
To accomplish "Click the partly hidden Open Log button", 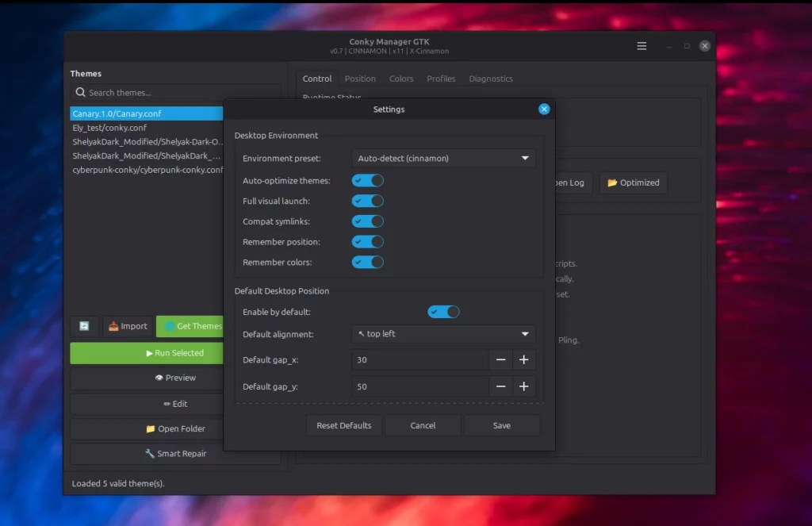I will (574, 182).
